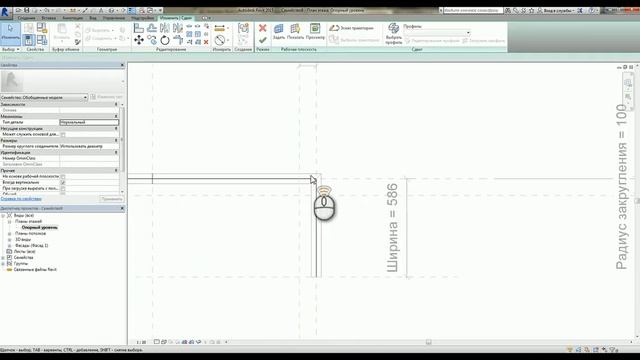Click the red X delete icon in Редактирование
The image size is (640, 360).
(x=206, y=42)
